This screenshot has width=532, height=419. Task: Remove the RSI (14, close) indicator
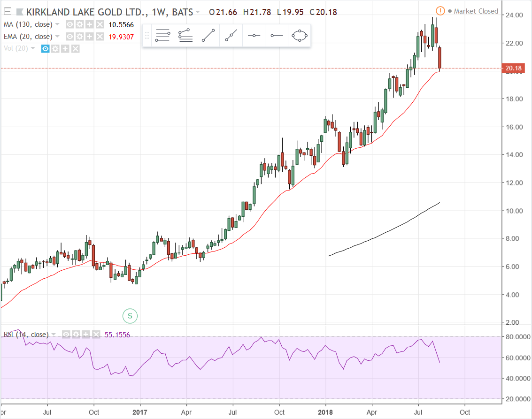point(96,335)
